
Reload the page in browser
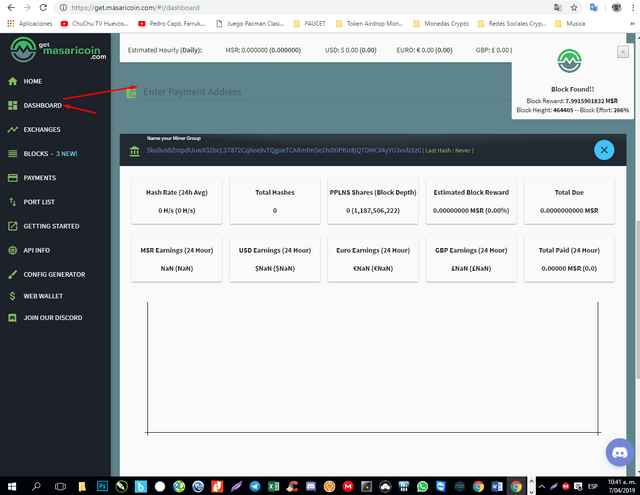pyautogui.click(x=43, y=7)
